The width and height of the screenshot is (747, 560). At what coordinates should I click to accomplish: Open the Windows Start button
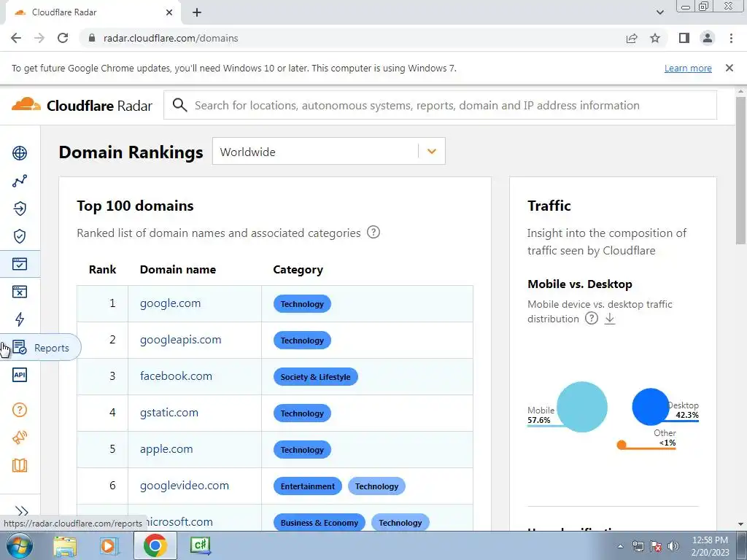click(x=18, y=545)
